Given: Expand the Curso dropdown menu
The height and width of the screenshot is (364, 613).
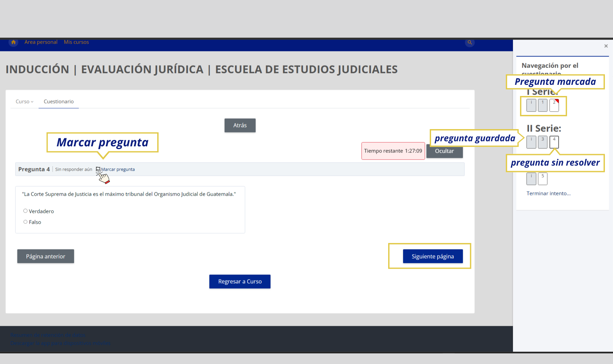Looking at the screenshot, I should (x=24, y=101).
